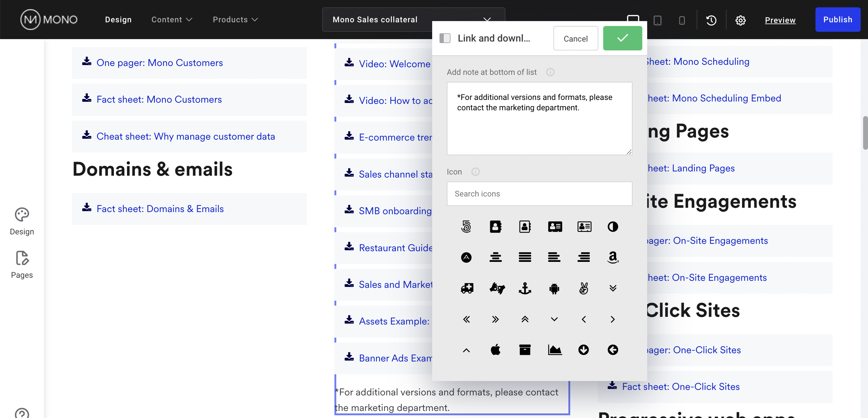Open the Preview link
Viewport: 868px width, 418px height.
point(780,20)
